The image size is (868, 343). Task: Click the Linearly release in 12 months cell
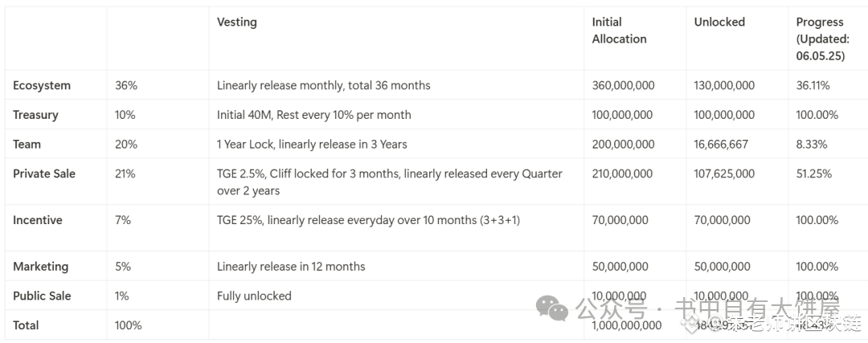pos(291,267)
